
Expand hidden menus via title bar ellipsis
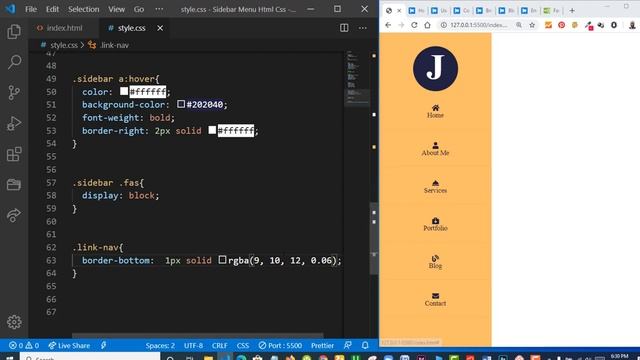pos(159,9)
